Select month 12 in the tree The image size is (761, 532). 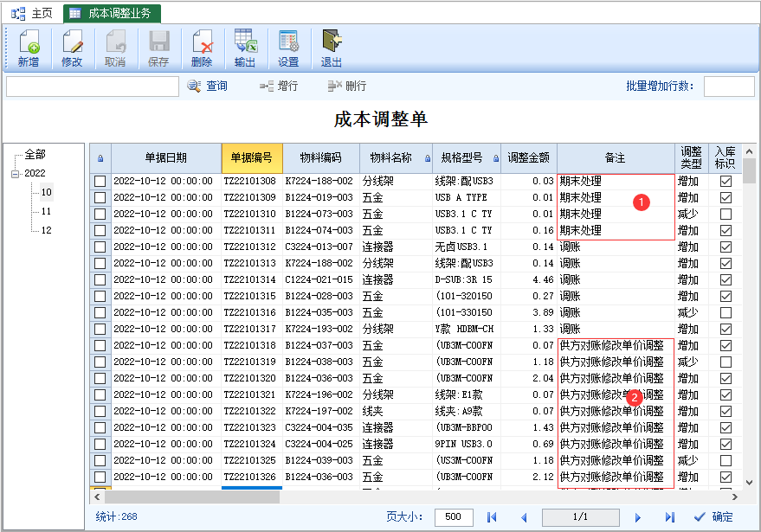point(46,230)
